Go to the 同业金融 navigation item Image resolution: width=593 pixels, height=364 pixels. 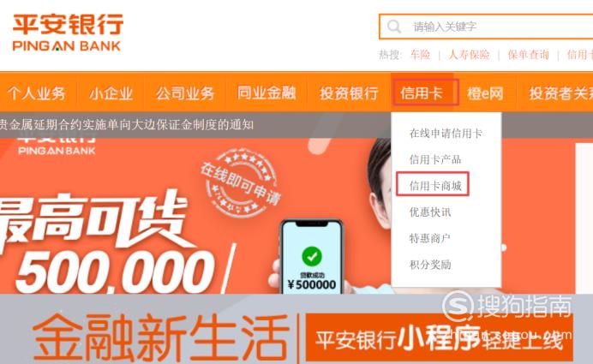(x=267, y=93)
